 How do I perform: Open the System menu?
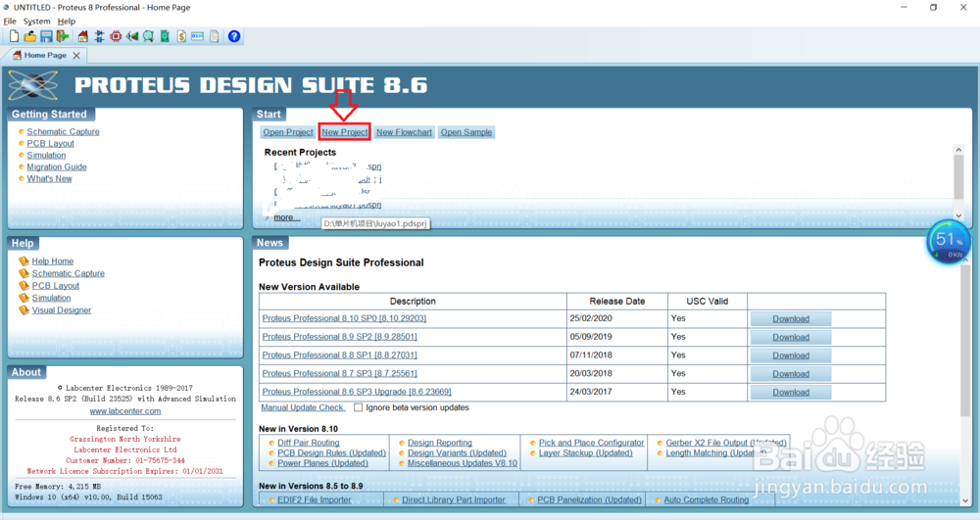click(37, 22)
